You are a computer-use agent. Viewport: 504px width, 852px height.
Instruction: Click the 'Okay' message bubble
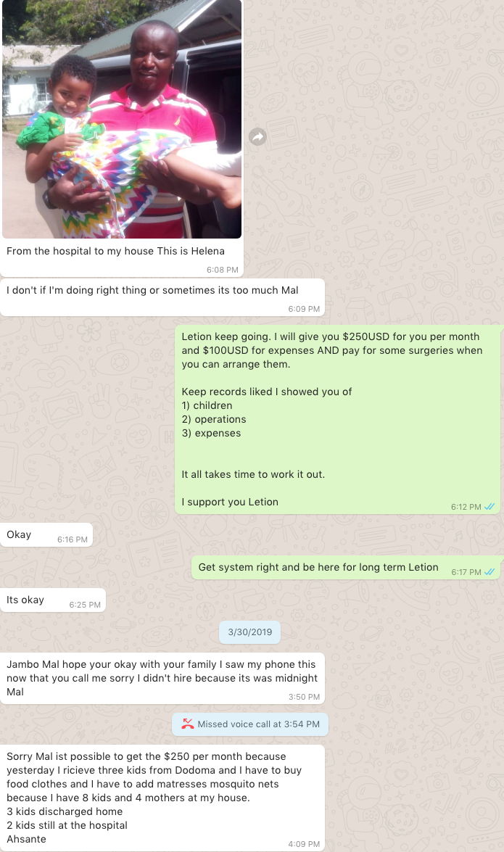point(46,534)
